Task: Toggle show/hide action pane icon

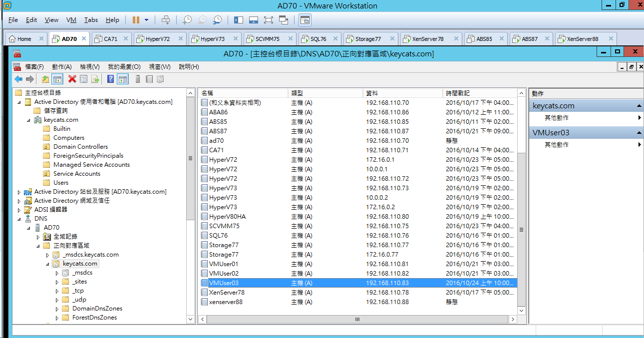Action: (123, 79)
